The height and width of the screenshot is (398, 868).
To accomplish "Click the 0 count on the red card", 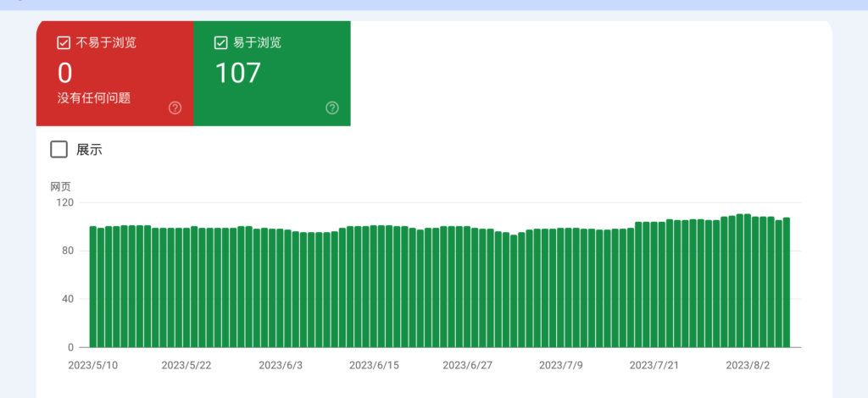I will click(x=64, y=73).
